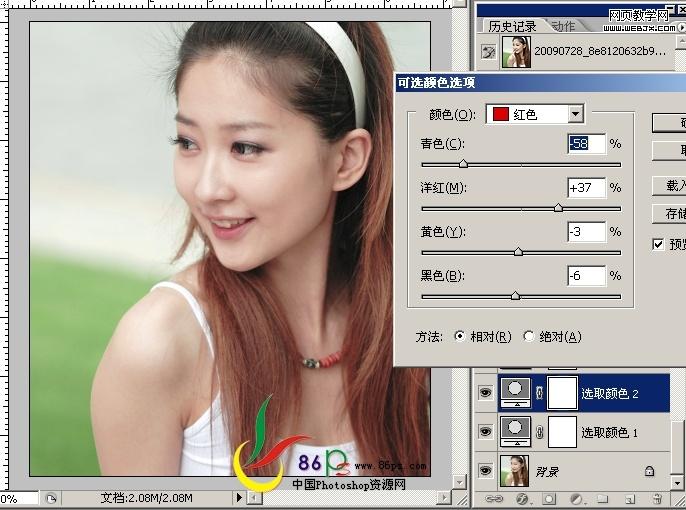Click the 背景 layer thumbnail
Viewport: 686px width, 510px height.
click(514, 471)
